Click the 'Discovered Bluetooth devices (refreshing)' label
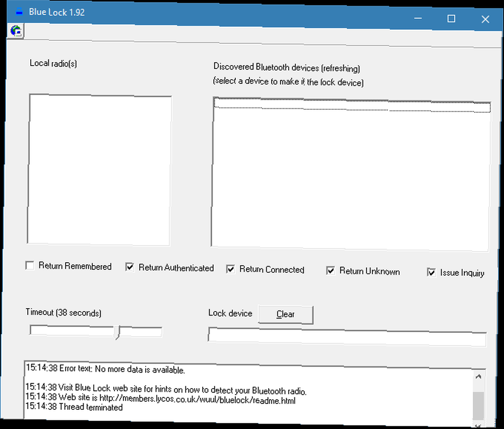The height and width of the screenshot is (429, 504). (x=287, y=67)
